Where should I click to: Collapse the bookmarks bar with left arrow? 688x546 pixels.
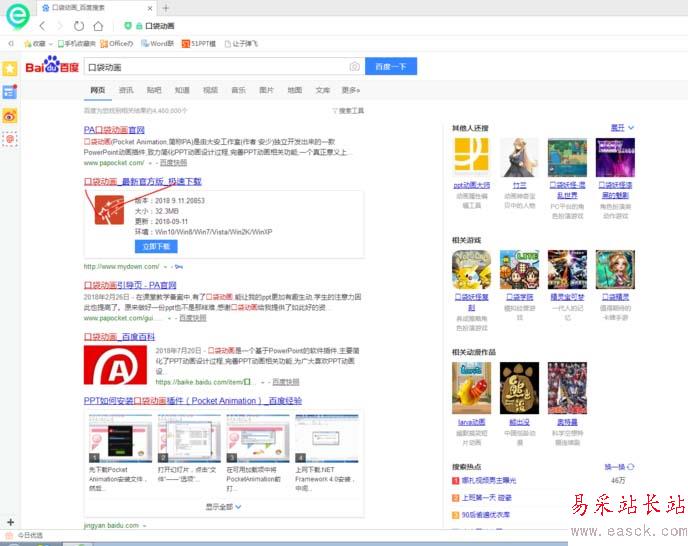coord(11,43)
